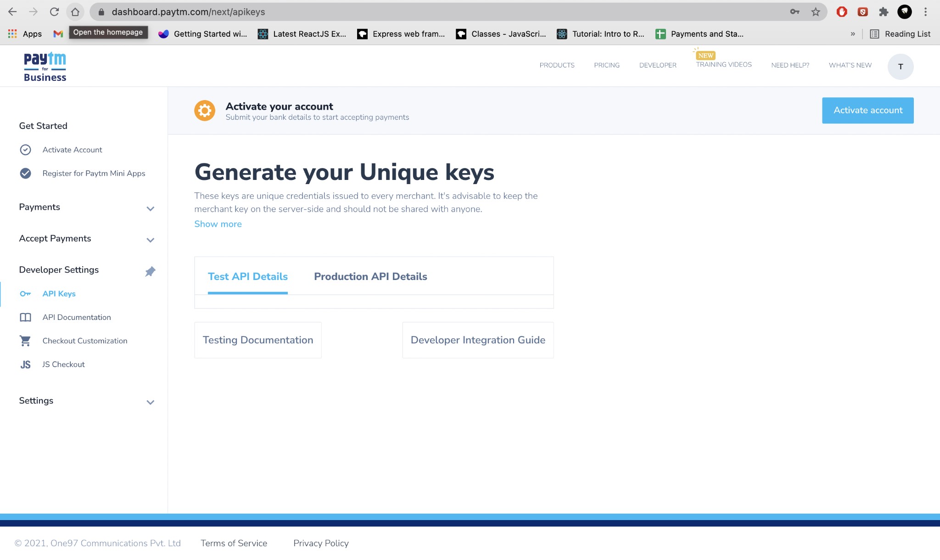Open Terms of Service footer link
Screen dimensions: 940x560
tap(234, 543)
